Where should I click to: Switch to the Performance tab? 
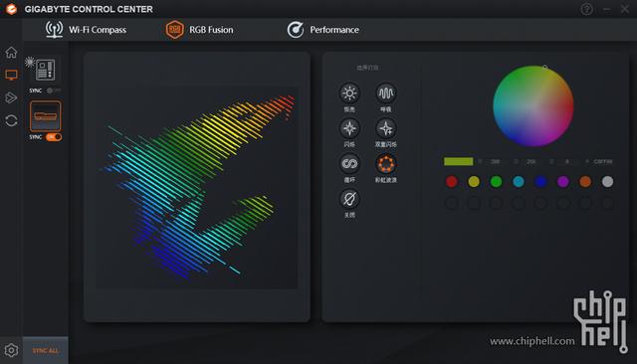[x=322, y=30]
